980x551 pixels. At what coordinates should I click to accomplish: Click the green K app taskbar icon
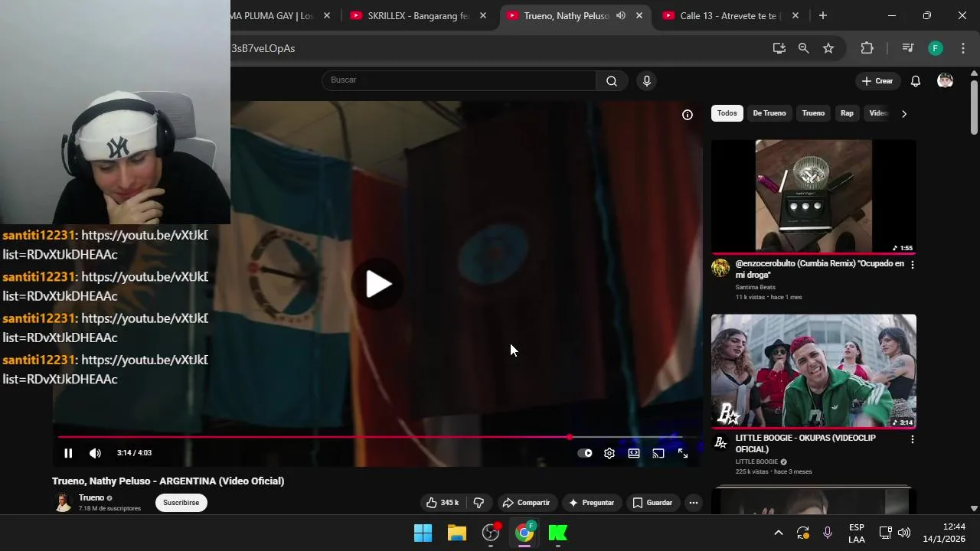tap(558, 533)
